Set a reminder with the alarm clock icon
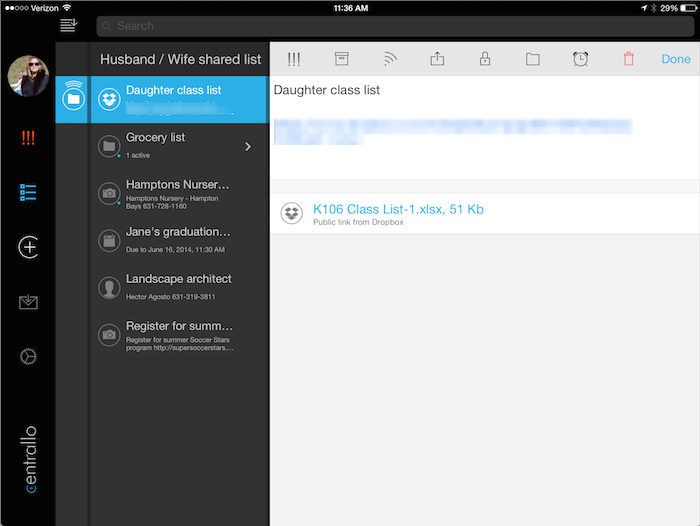Image resolution: width=700 pixels, height=526 pixels. [581, 59]
